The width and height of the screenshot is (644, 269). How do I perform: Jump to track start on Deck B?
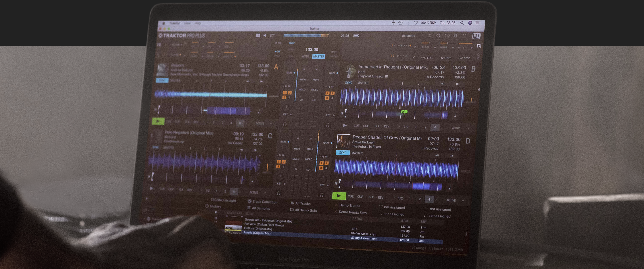coord(342,113)
